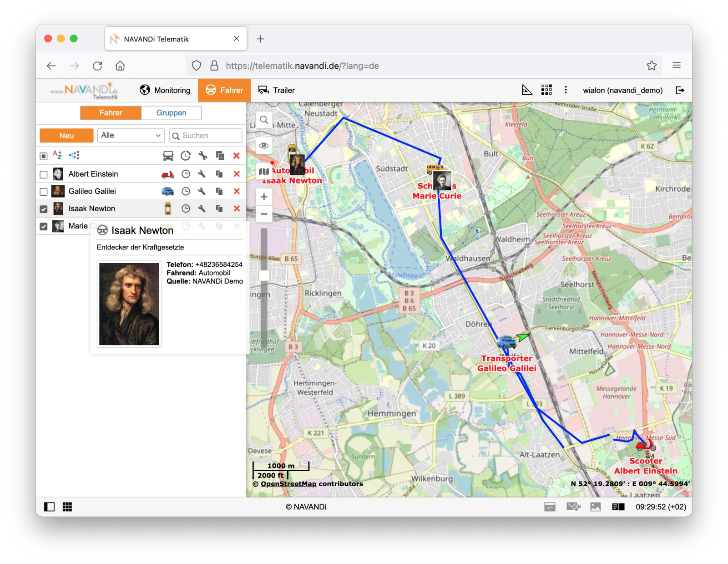Click Isaak Newton's portrait in the popup
The height and width of the screenshot is (564, 728).
[x=129, y=304]
